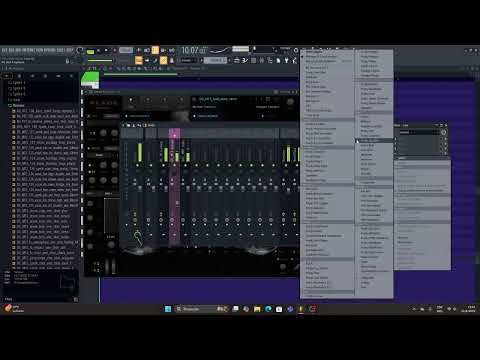
Task: Toggle the second orange highlighted button in the second toolbar row
Action: (163, 60)
